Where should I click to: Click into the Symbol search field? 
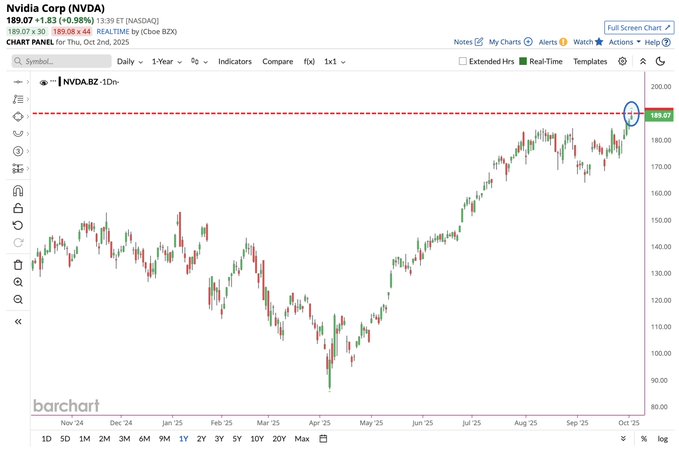pyautogui.click(x=61, y=61)
